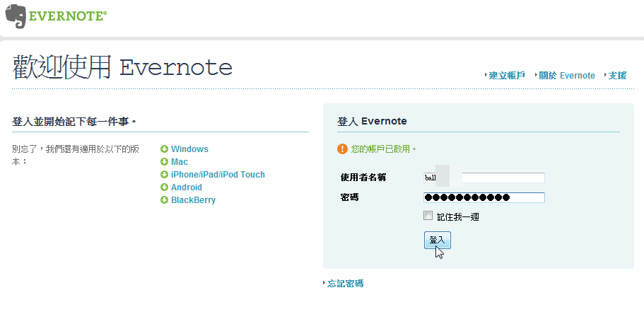Image resolution: width=644 pixels, height=324 pixels.
Task: Click the green download arrow beside Mac
Action: tap(164, 162)
